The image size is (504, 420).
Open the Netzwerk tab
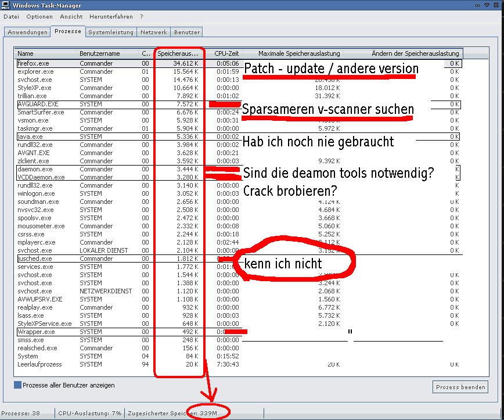pyautogui.click(x=154, y=32)
